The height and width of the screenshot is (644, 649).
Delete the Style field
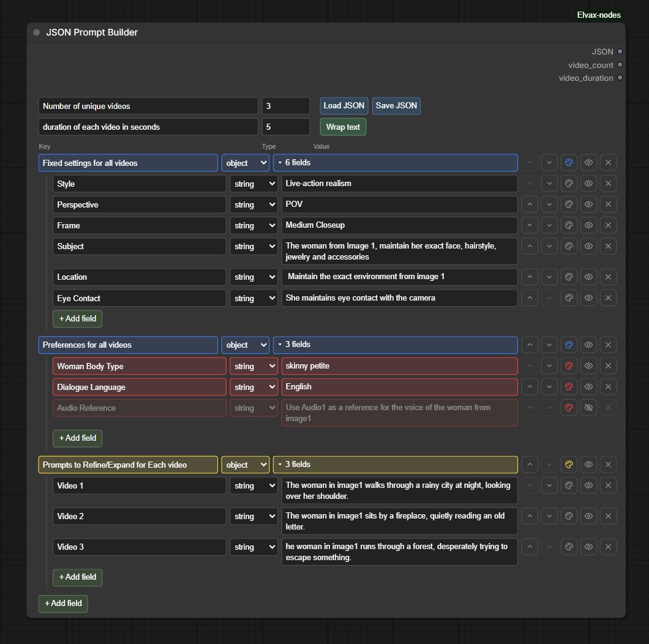tap(608, 184)
